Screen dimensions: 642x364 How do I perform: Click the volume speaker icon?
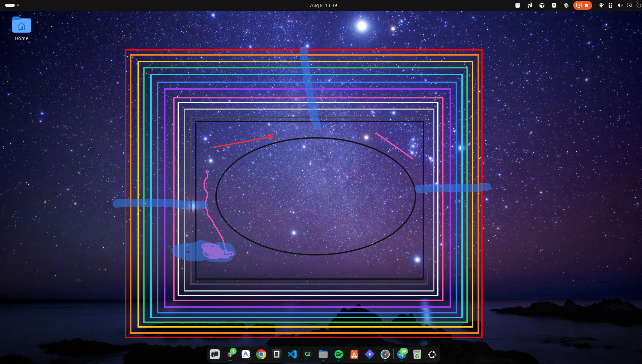(620, 5)
